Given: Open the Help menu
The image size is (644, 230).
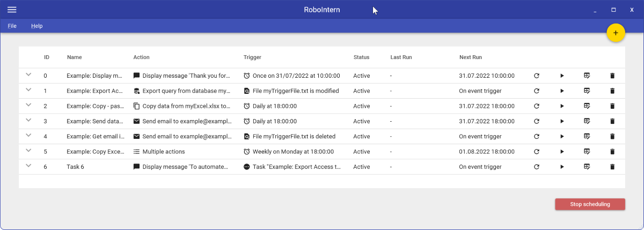Looking at the screenshot, I should pos(36,26).
